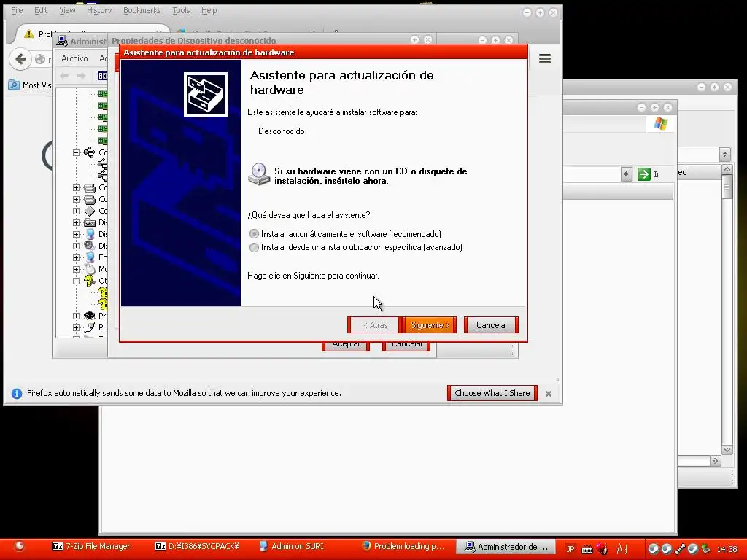Select the speaker and disc device icon in the tree
This screenshot has height=560, width=747.
(x=90, y=246)
